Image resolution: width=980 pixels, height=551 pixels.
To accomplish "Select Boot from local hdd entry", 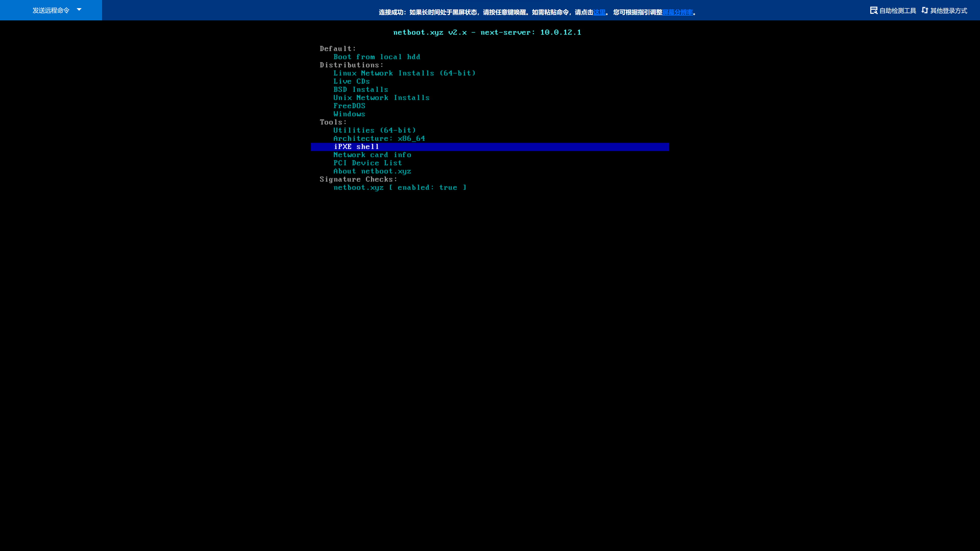I will pos(377,57).
